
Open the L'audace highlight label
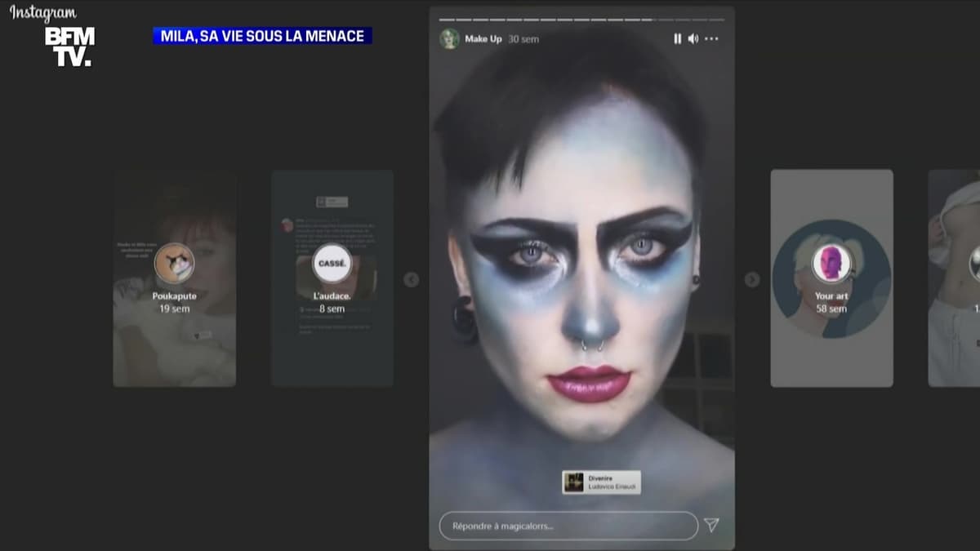(332, 296)
